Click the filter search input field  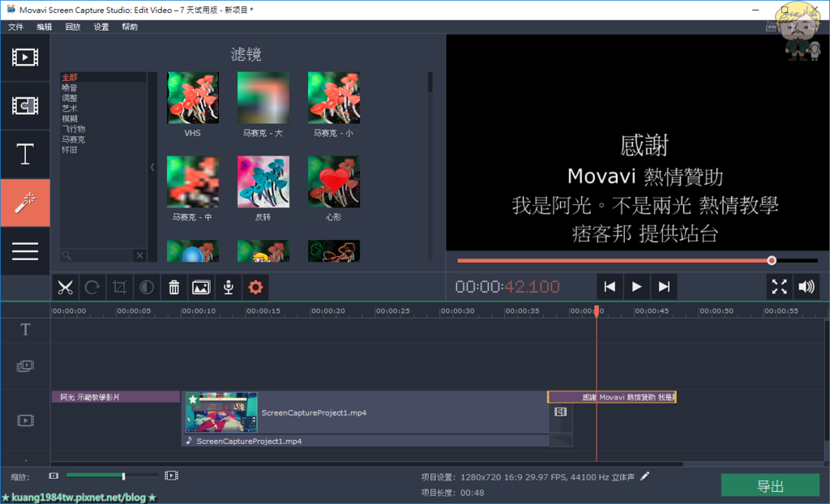97,256
